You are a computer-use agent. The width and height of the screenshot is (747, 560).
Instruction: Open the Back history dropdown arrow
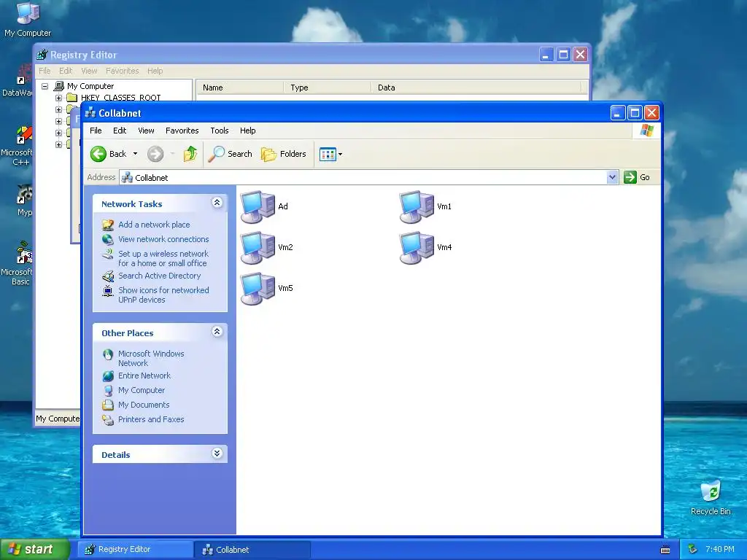tap(135, 154)
